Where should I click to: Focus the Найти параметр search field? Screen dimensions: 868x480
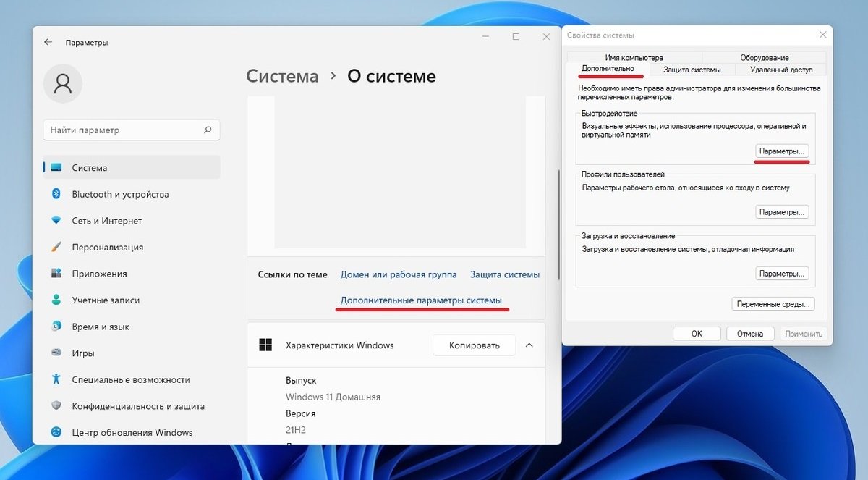pos(132,130)
